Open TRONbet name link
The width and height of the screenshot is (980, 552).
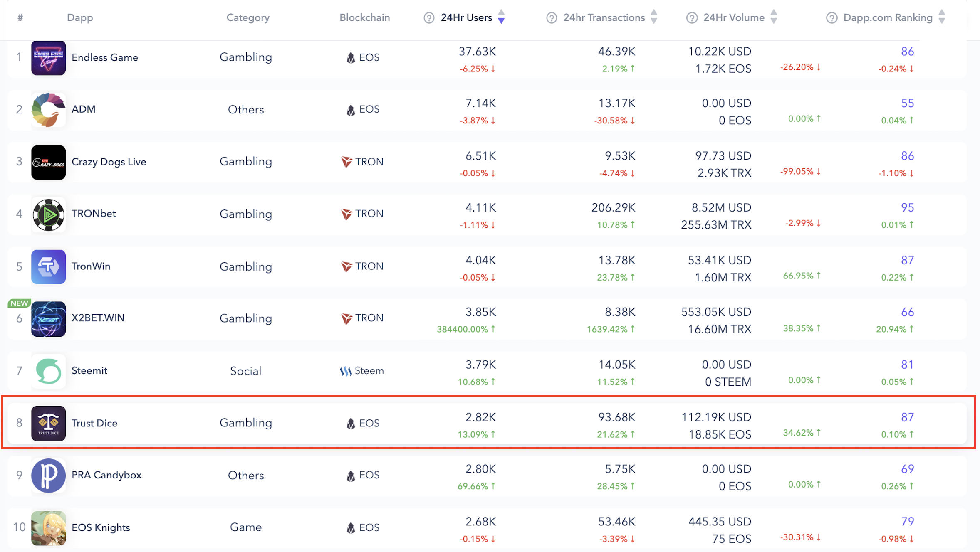tap(94, 214)
